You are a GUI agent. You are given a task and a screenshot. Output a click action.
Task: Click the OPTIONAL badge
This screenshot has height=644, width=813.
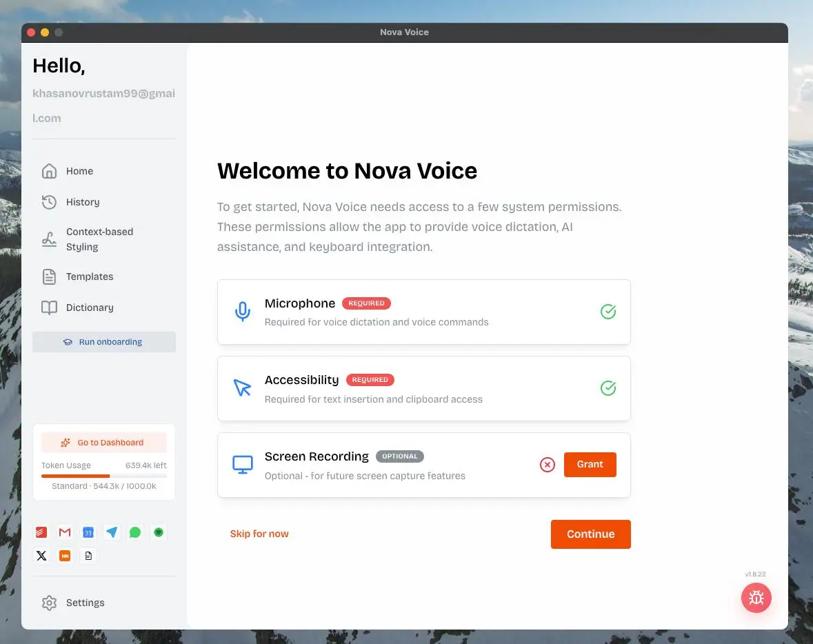[x=400, y=456]
